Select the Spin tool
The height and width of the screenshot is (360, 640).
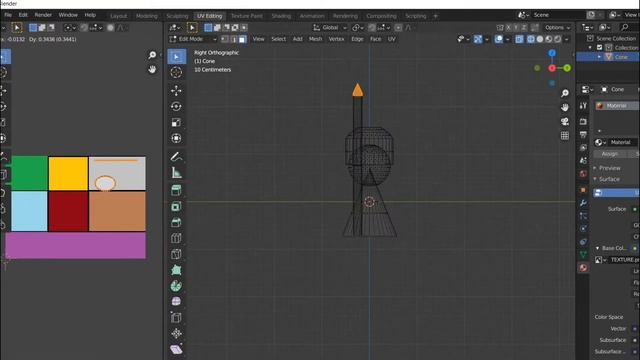click(176, 286)
